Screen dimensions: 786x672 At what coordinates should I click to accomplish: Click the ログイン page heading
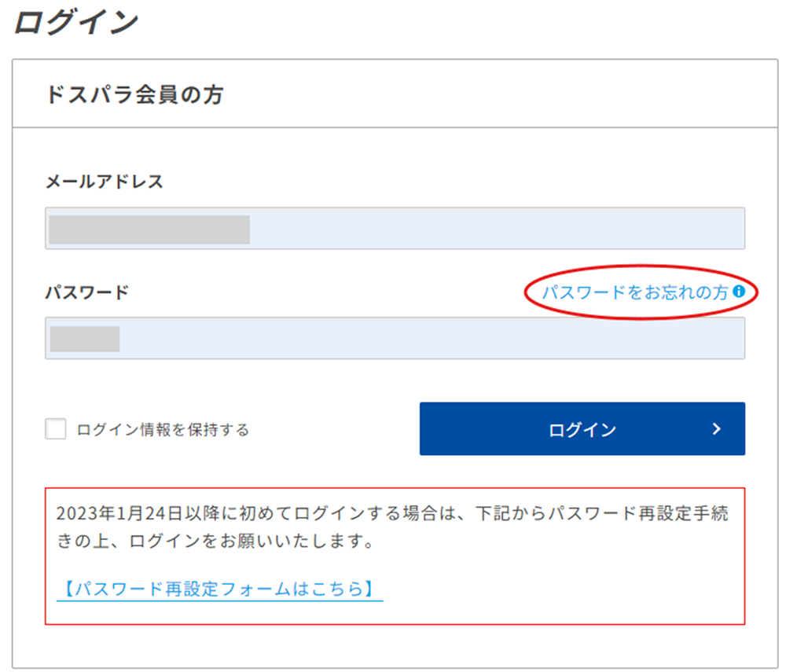76,23
